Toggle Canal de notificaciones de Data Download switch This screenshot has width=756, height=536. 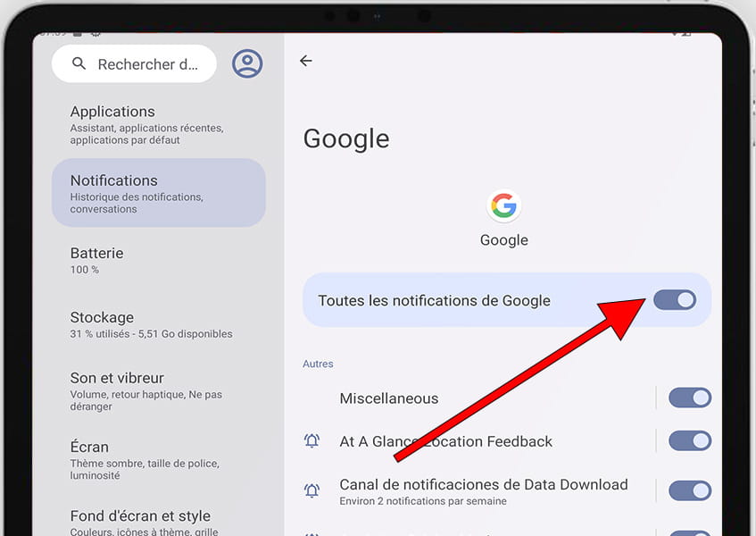click(690, 490)
